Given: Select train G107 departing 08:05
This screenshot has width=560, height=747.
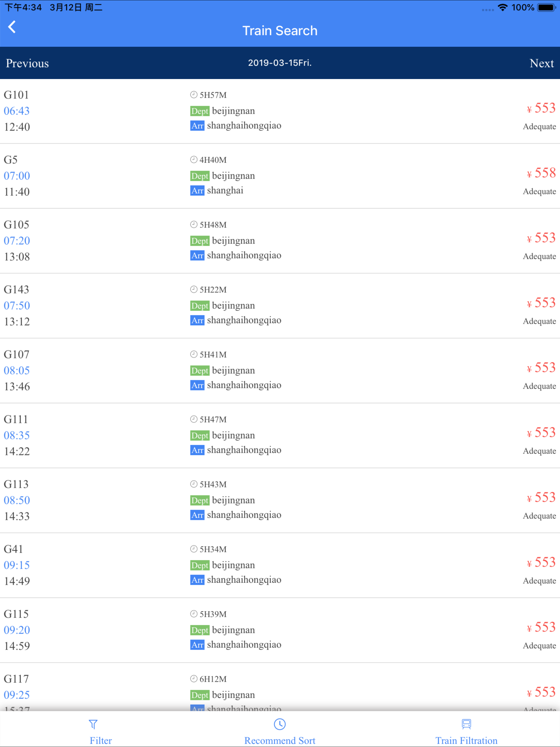Looking at the screenshot, I should tap(280, 370).
